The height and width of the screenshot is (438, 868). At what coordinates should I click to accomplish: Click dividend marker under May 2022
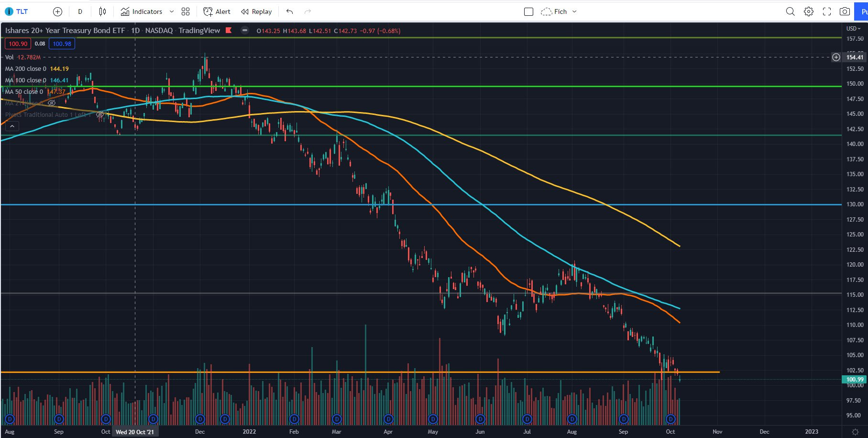point(433,419)
